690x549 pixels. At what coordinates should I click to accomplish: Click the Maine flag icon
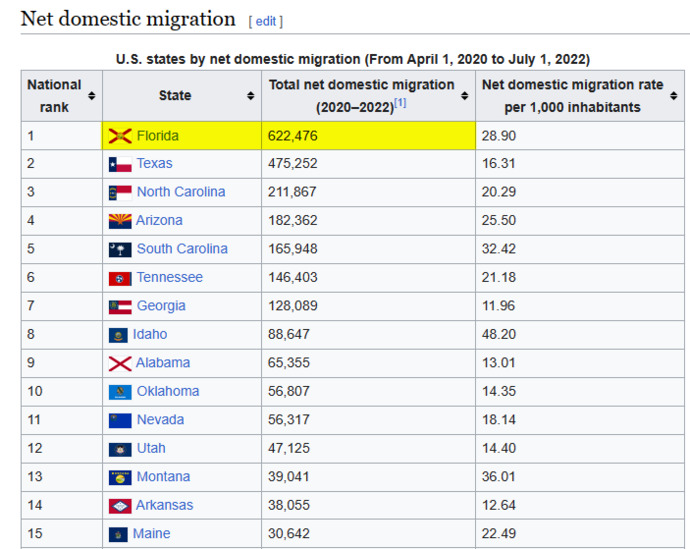tap(118, 534)
